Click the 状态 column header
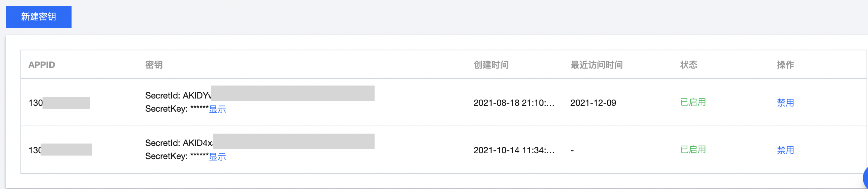This screenshot has width=868, height=189. 688,65
